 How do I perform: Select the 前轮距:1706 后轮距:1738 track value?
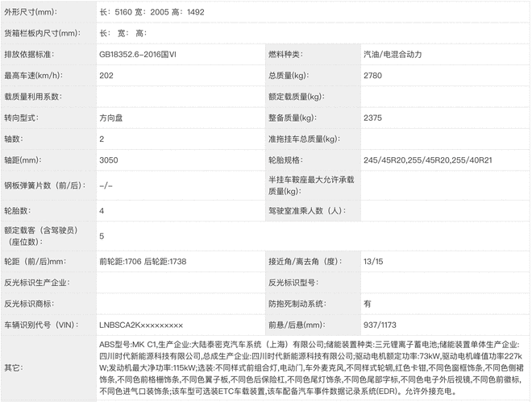[143, 262]
